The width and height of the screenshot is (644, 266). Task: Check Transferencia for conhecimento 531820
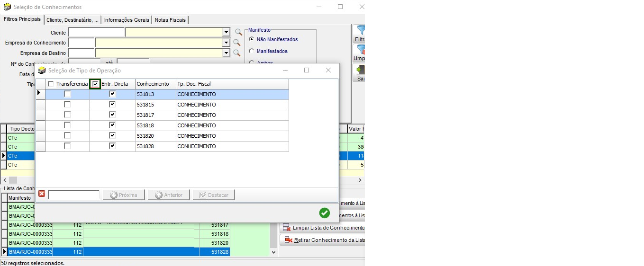tap(67, 136)
